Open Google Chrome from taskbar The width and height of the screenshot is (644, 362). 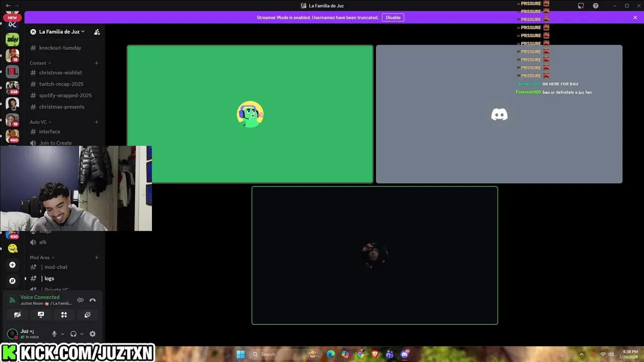(360, 354)
